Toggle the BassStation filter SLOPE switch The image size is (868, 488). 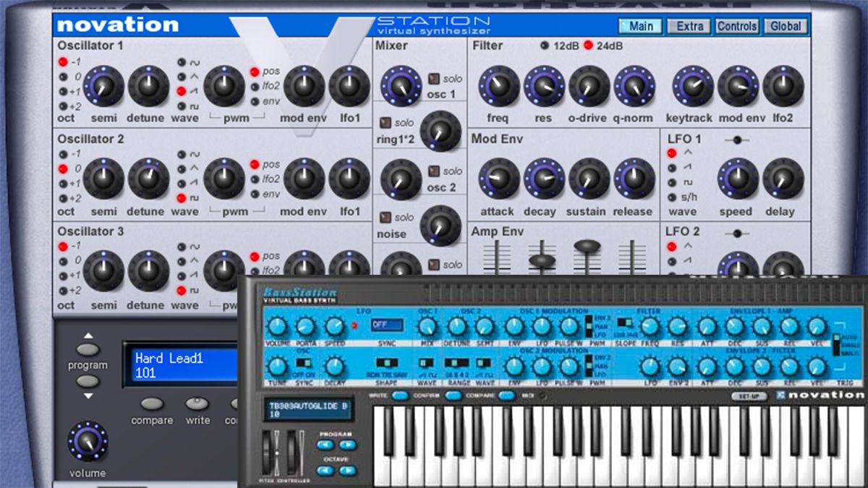point(624,322)
